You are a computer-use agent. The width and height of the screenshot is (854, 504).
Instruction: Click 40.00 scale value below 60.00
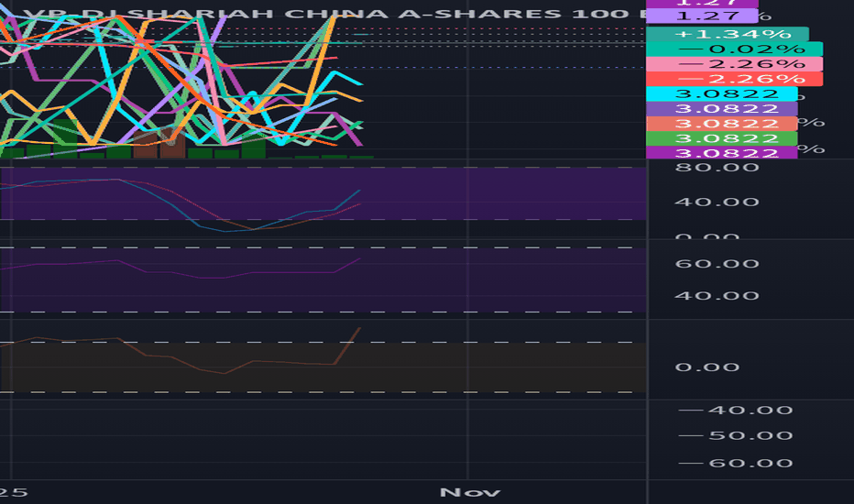pyautogui.click(x=717, y=296)
